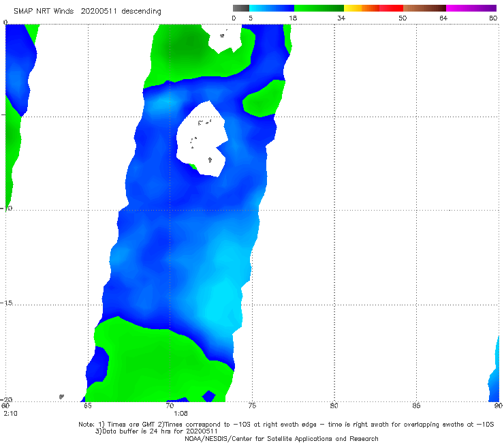504x443 pixels.
Task: Click the color bar label '64'
Action: click(443, 18)
